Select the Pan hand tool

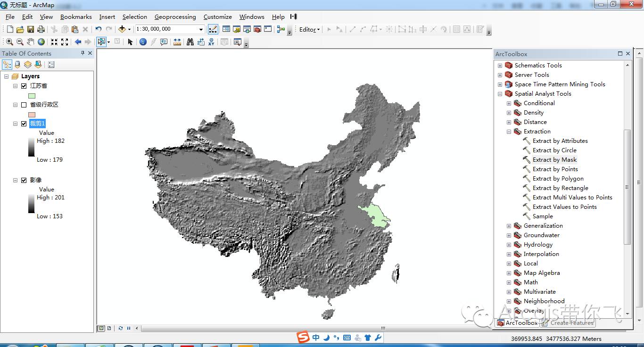[x=31, y=42]
